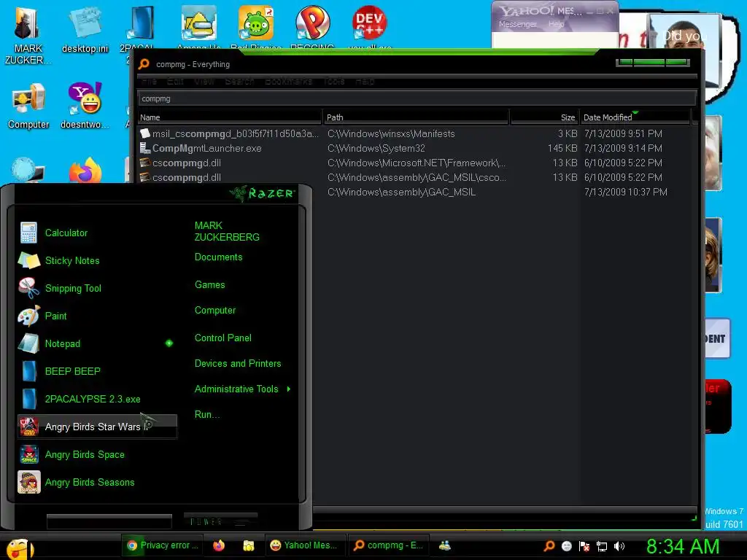Open Devices and Printers
The height and width of the screenshot is (560, 747).
click(x=238, y=363)
